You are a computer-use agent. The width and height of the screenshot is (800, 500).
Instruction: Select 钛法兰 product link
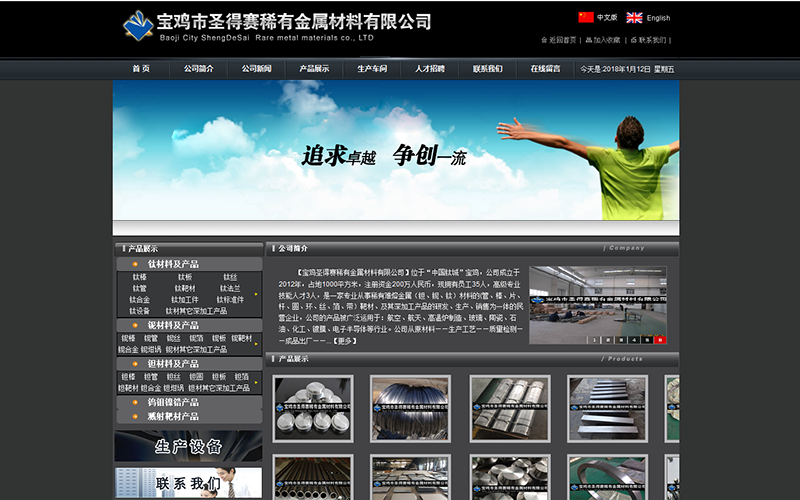[x=230, y=288]
